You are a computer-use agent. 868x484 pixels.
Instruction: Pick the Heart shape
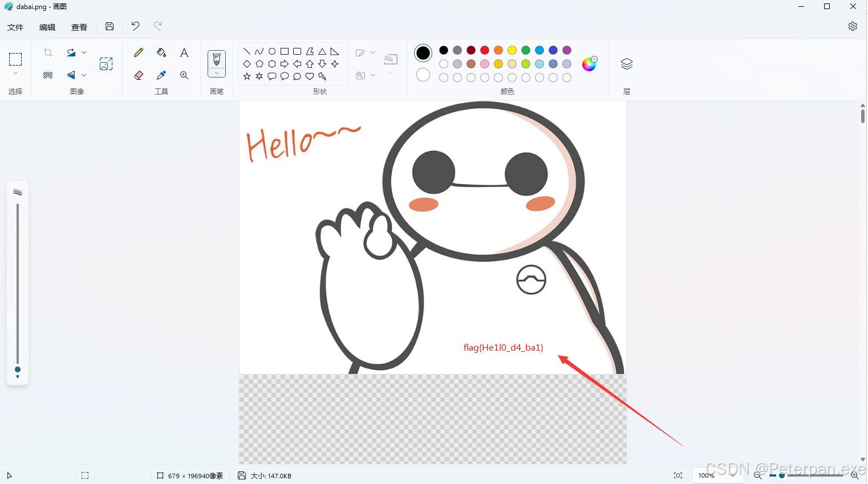point(310,76)
